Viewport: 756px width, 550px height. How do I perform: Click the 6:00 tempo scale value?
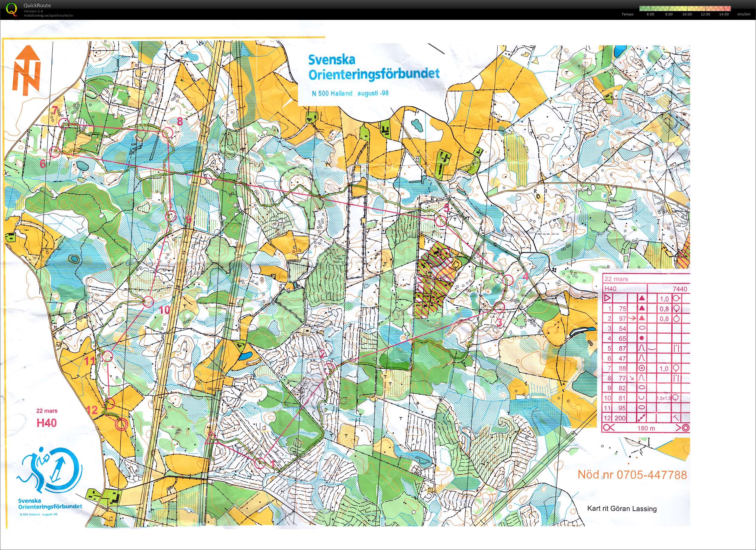(650, 14)
